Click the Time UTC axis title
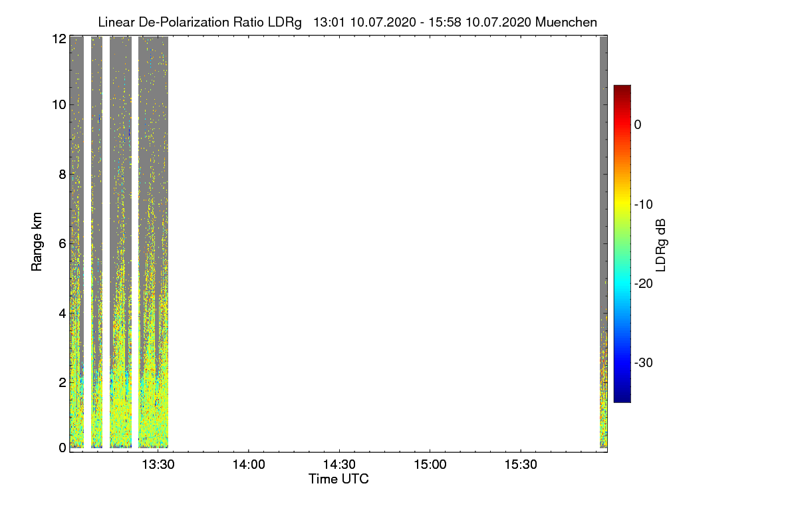This screenshot has width=798, height=532. [338, 479]
